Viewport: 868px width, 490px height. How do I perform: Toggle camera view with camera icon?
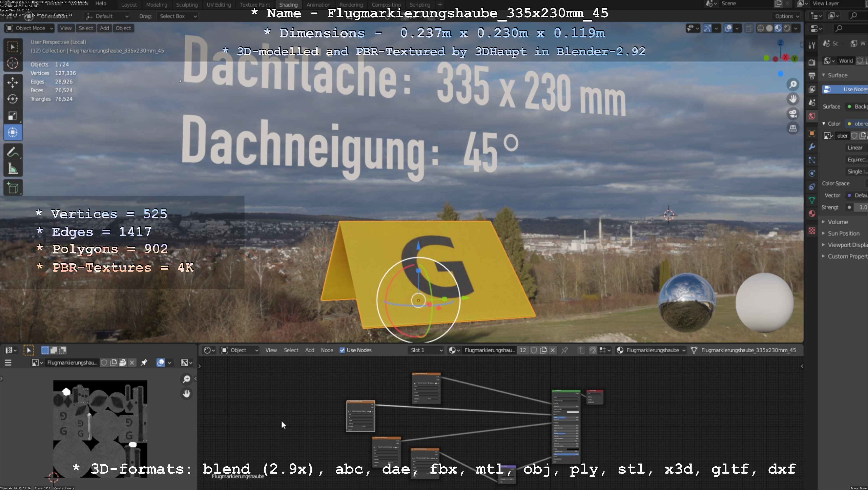click(x=793, y=114)
